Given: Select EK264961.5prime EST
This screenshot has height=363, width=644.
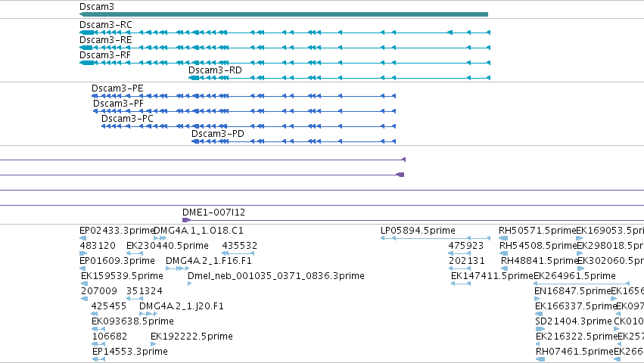Looking at the screenshot, I should pos(574,276).
